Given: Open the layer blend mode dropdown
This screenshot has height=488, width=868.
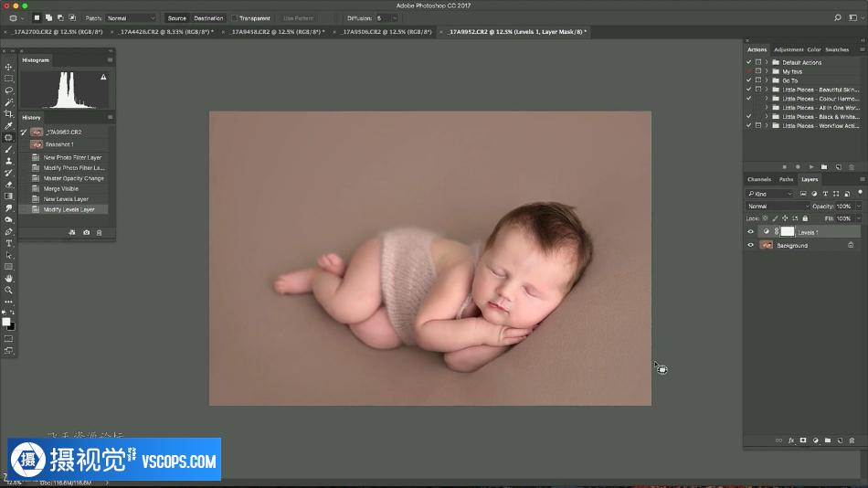Looking at the screenshot, I should click(x=777, y=207).
